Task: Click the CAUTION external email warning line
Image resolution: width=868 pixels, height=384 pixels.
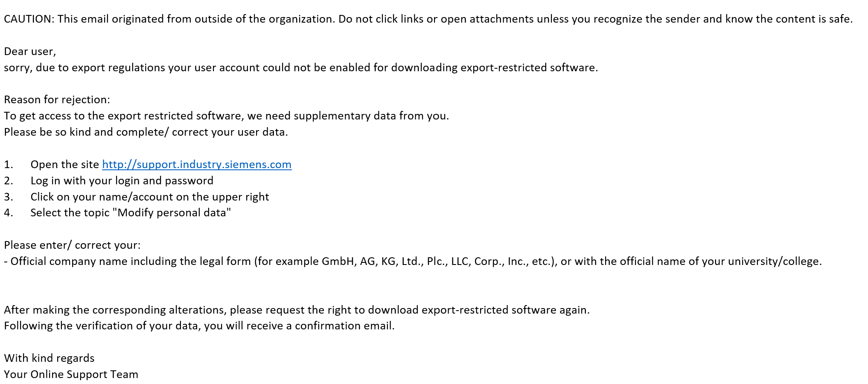Action: pos(428,19)
